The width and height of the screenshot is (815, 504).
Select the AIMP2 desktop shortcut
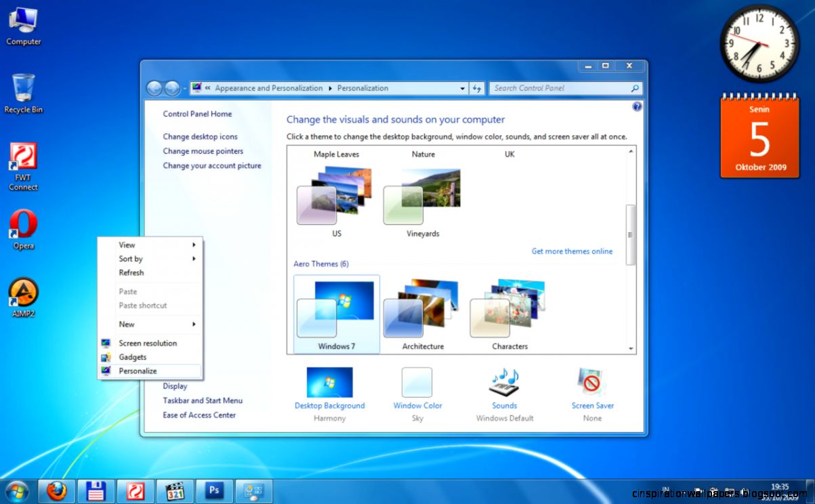23,298
